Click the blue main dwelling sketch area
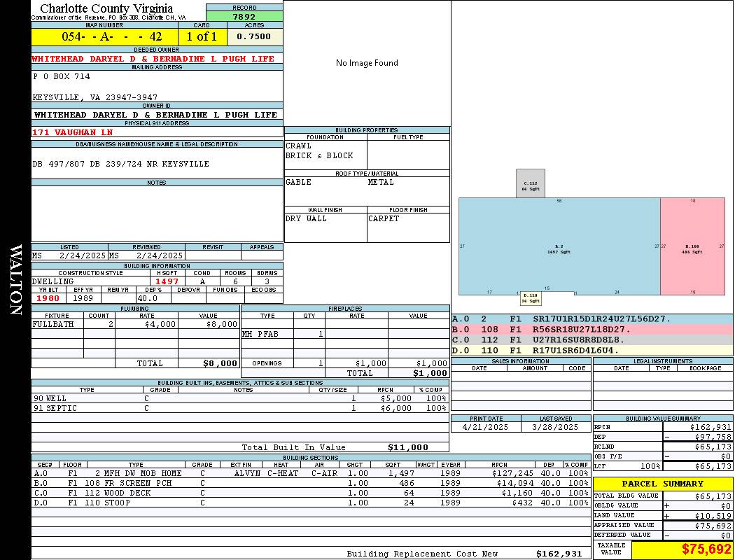This screenshot has height=560, width=735. click(559, 246)
